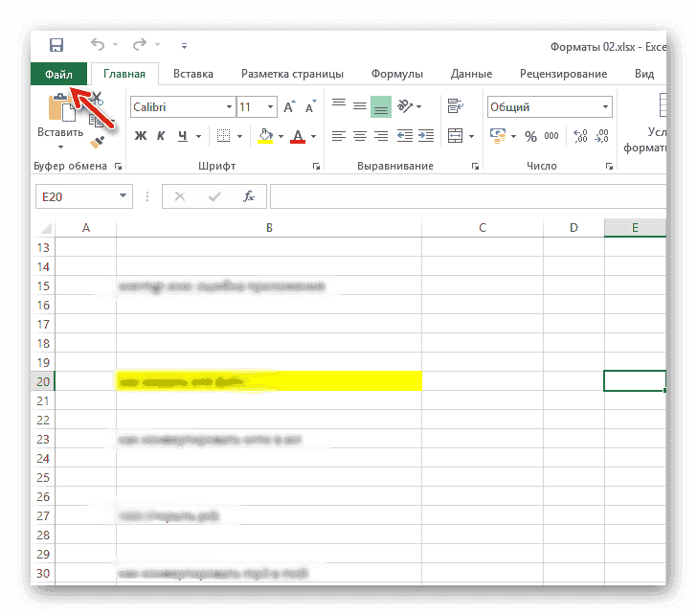Select column C header
697x616 pixels.
(483, 228)
